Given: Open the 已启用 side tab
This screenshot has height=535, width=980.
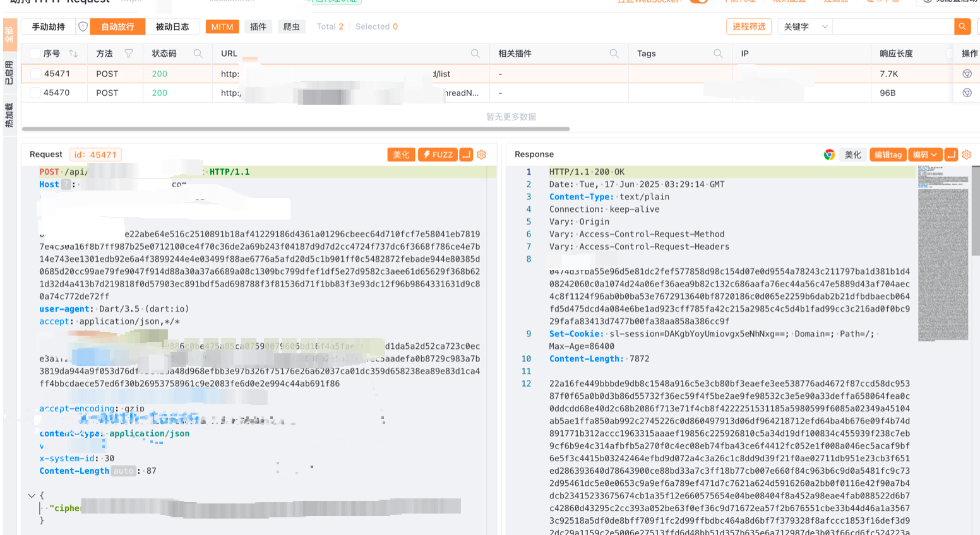Looking at the screenshot, I should 9,73.
